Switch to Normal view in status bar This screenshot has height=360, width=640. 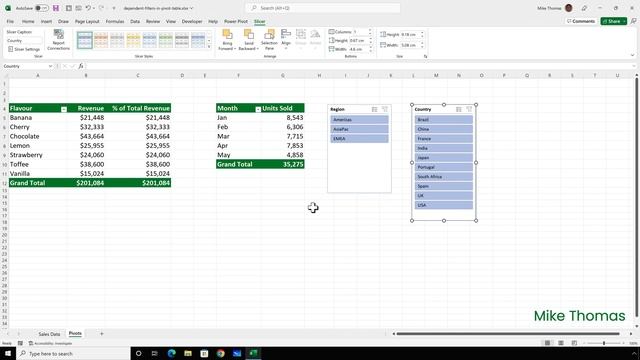(x=547, y=343)
